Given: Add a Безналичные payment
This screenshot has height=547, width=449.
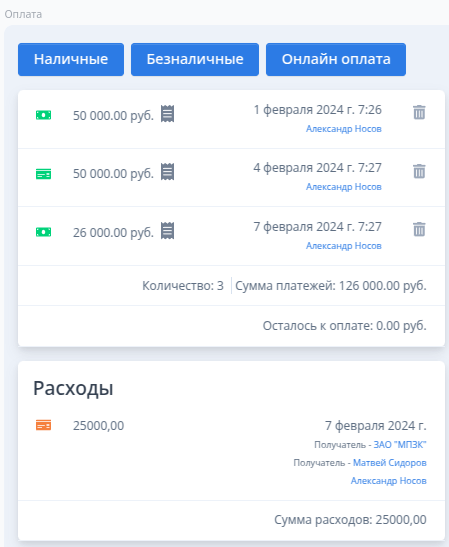Looking at the screenshot, I should (195, 59).
